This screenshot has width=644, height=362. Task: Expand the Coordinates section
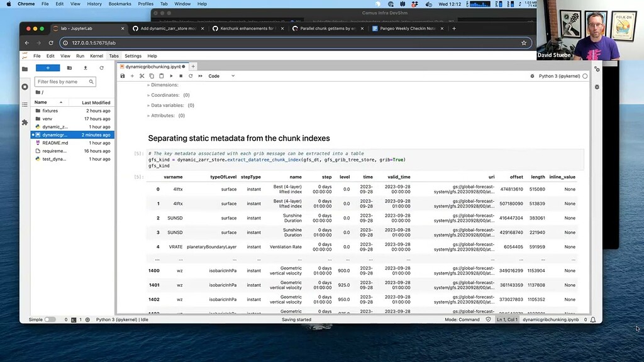pyautogui.click(x=157, y=95)
